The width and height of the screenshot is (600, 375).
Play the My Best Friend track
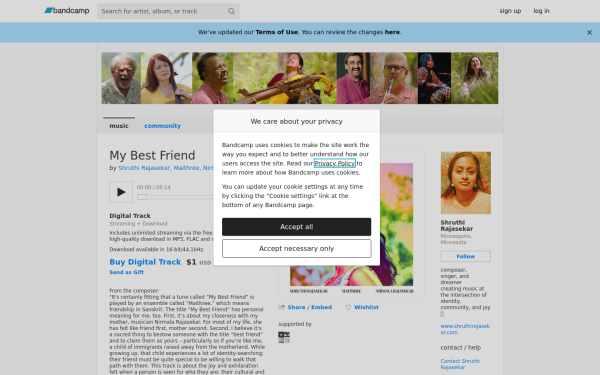[x=121, y=192]
